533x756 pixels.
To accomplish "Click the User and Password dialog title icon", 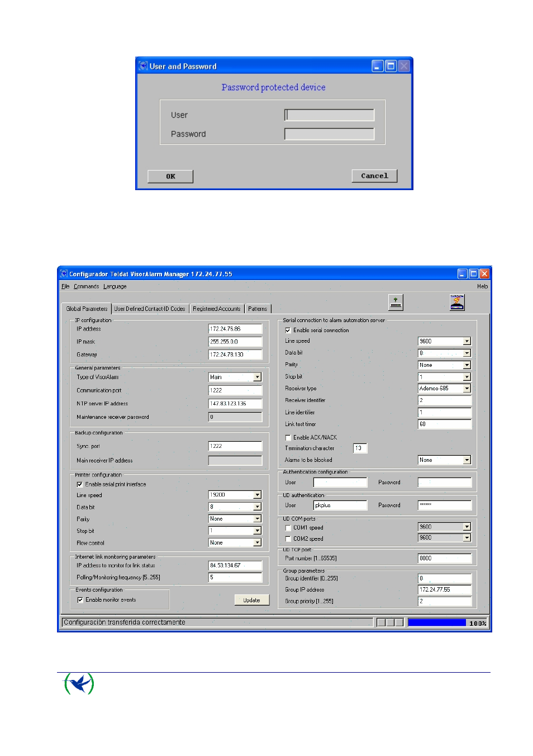I will pyautogui.click(x=144, y=66).
